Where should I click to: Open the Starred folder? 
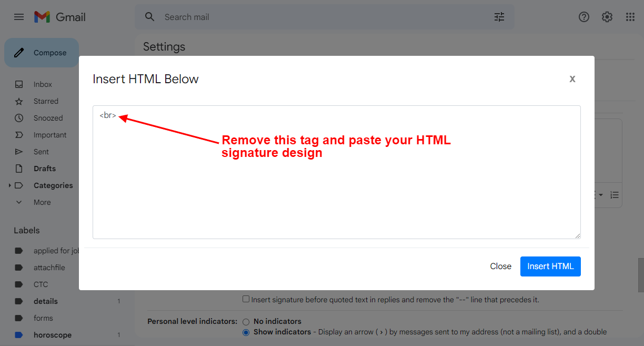[46, 101]
